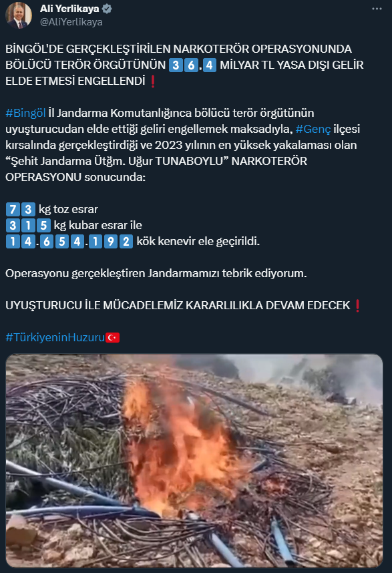The image size is (392, 573).
Task: Open the #Genç hashtag link
Action: tap(313, 130)
